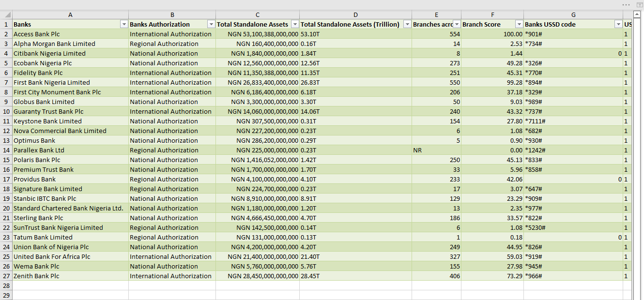
Task: Select column D header
Action: (x=355, y=15)
